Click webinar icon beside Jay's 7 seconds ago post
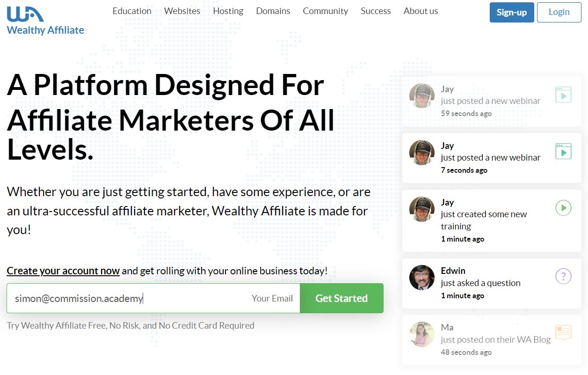This screenshot has width=588, height=375. pyautogui.click(x=563, y=151)
